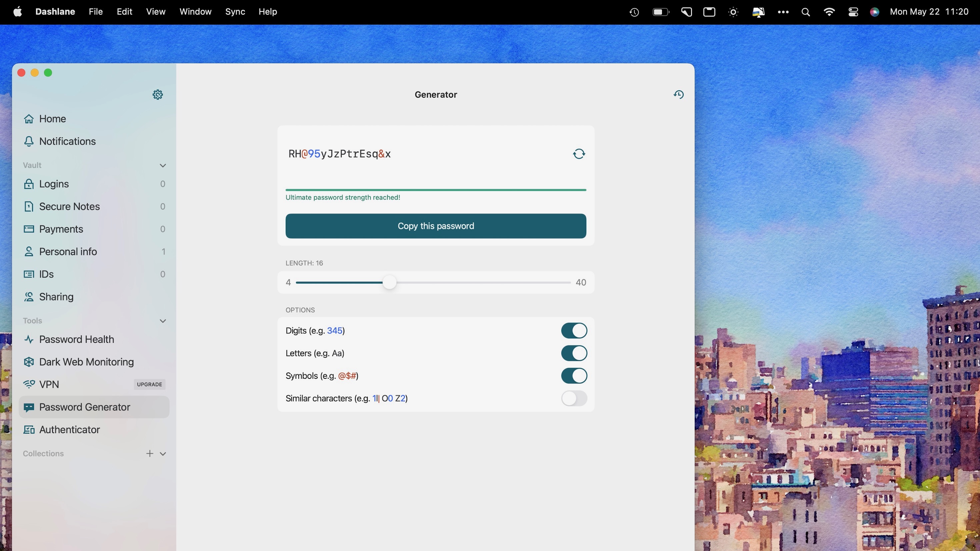Viewport: 980px width, 551px height.
Task: Open the Help menu
Action: pos(267,12)
